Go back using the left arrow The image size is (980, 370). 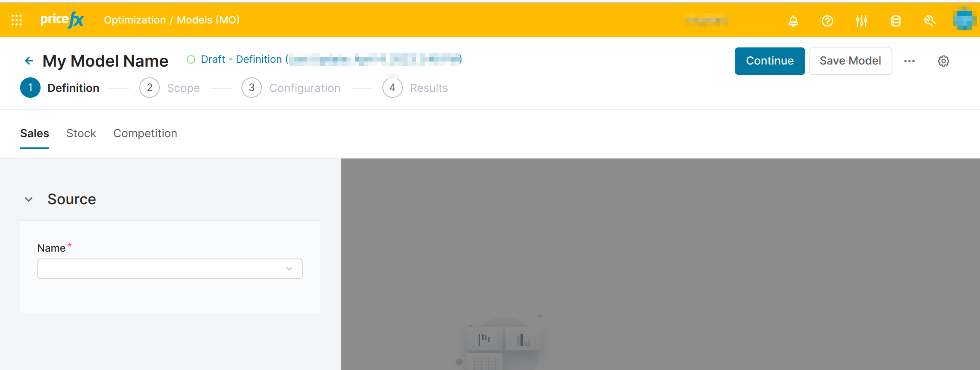[x=29, y=61]
